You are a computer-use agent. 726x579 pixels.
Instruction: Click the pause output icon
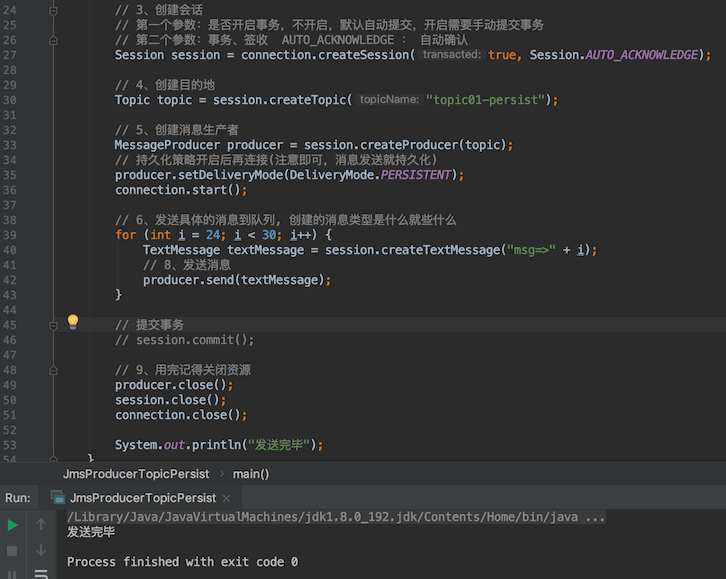[x=12, y=575]
